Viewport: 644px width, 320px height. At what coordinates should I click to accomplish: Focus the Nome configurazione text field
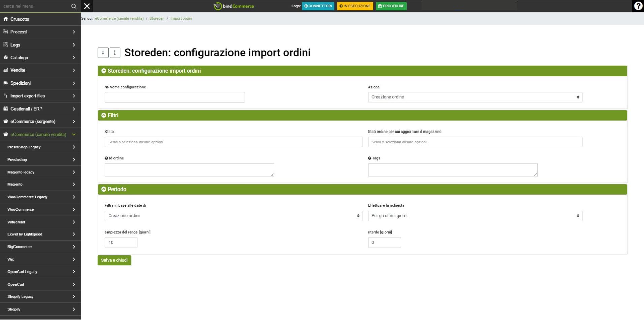[175, 97]
